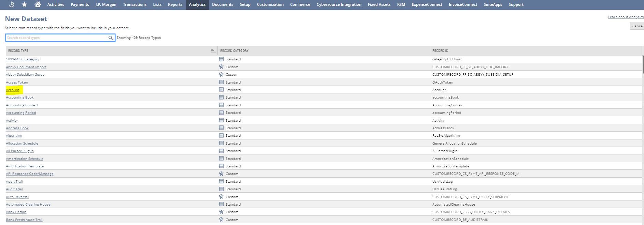This screenshot has height=225, width=644.
Task: Click the Custom icon for Abbyy Document Import
Action: [221, 67]
